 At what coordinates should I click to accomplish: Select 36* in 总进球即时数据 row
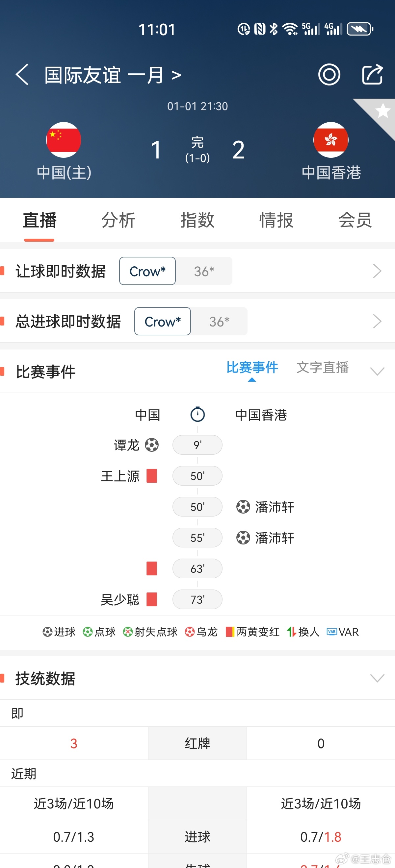[219, 321]
